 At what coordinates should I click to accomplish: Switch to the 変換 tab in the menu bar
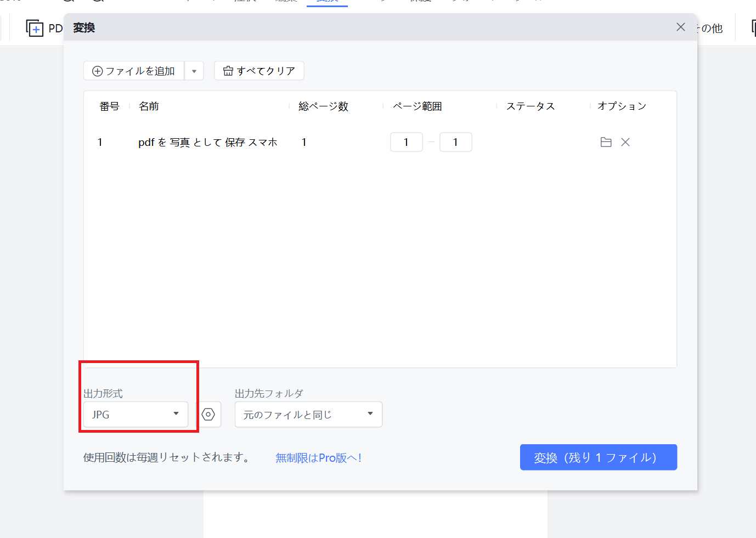pos(327,2)
